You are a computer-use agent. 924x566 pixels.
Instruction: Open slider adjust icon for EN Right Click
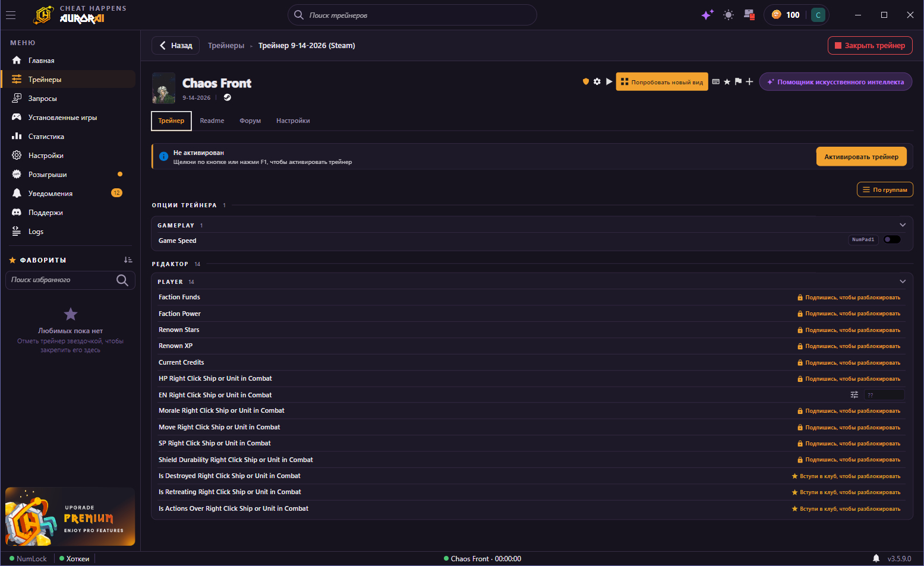click(x=854, y=395)
